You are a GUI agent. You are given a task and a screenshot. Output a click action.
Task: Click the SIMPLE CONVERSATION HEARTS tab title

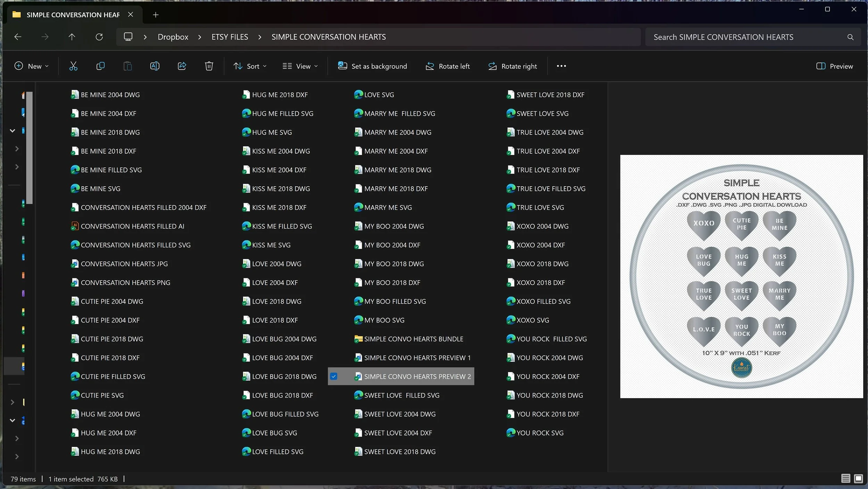click(73, 15)
